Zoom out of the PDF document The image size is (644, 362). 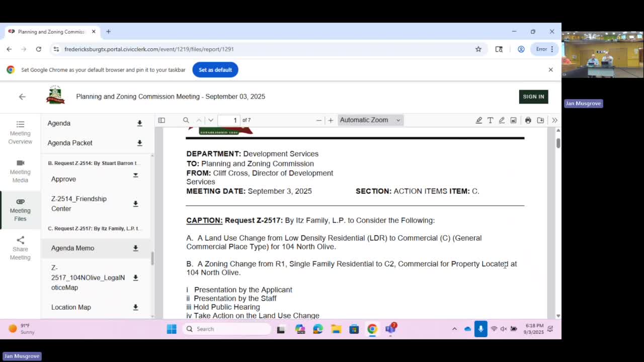[x=318, y=120]
